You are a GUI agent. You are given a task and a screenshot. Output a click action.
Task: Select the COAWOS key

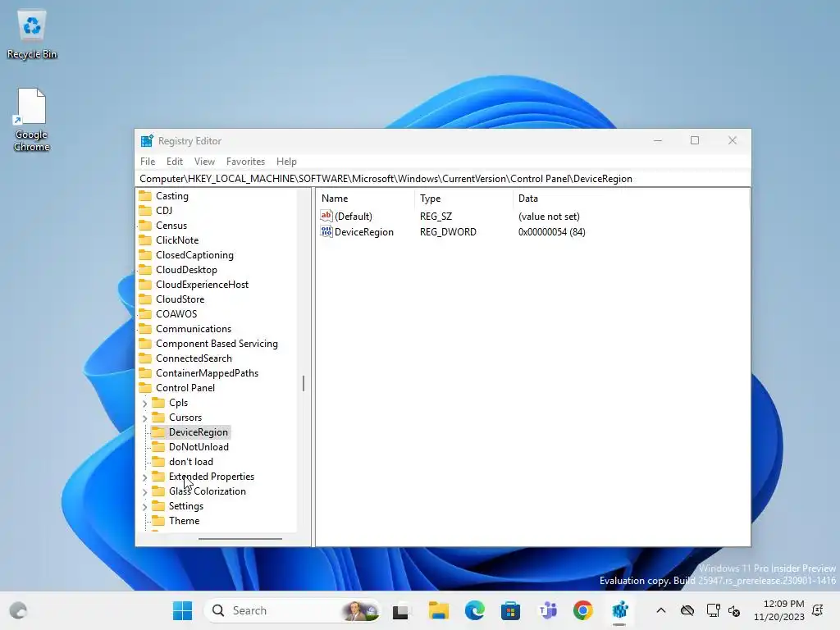(176, 313)
